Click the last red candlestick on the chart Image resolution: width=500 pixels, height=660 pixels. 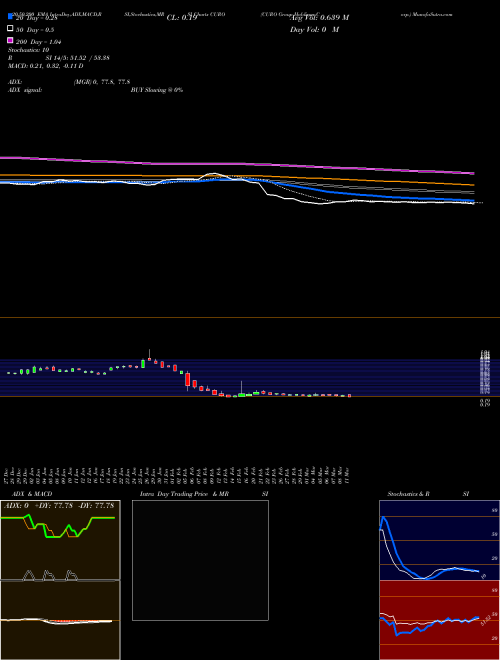point(349,396)
